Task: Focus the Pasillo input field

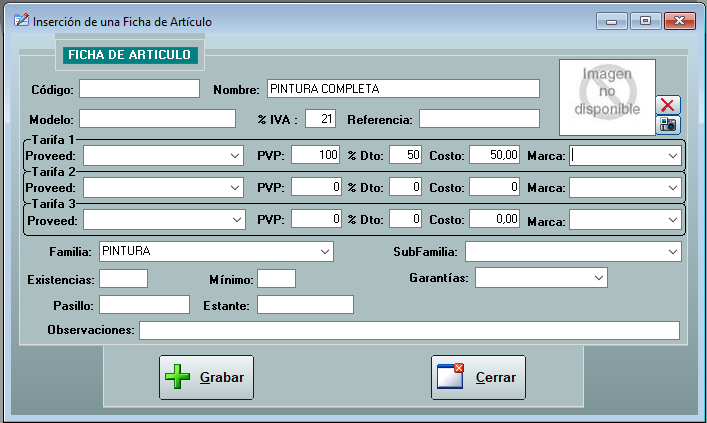Action: point(144,304)
